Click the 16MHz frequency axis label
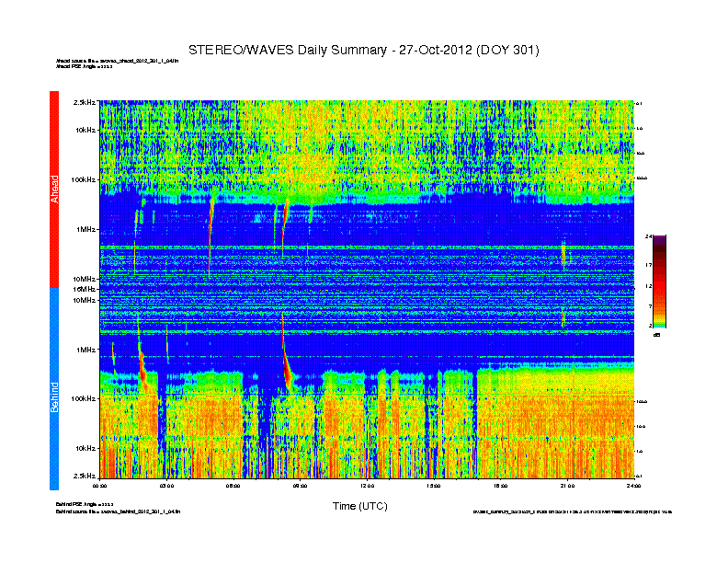The height and width of the screenshot is (563, 728). point(85,289)
